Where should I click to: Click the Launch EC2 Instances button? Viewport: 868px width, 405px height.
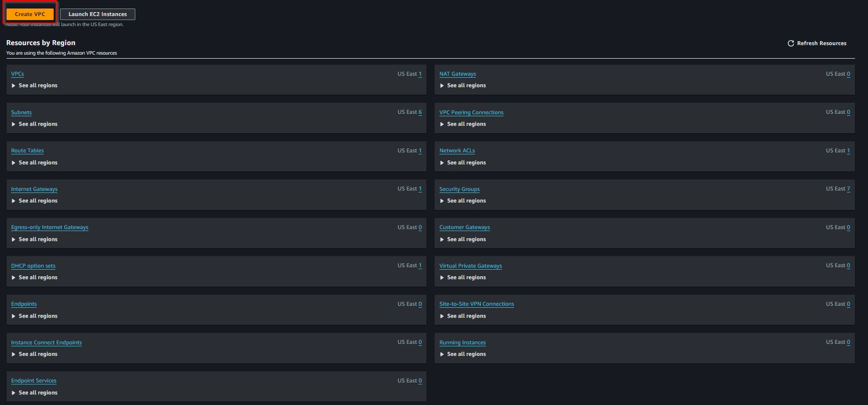[98, 14]
